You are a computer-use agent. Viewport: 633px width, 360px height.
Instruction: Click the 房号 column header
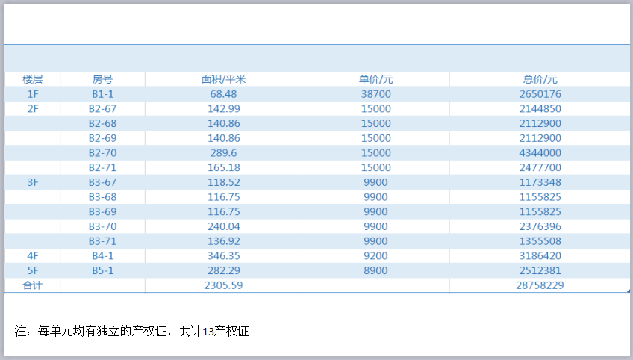[x=103, y=80]
